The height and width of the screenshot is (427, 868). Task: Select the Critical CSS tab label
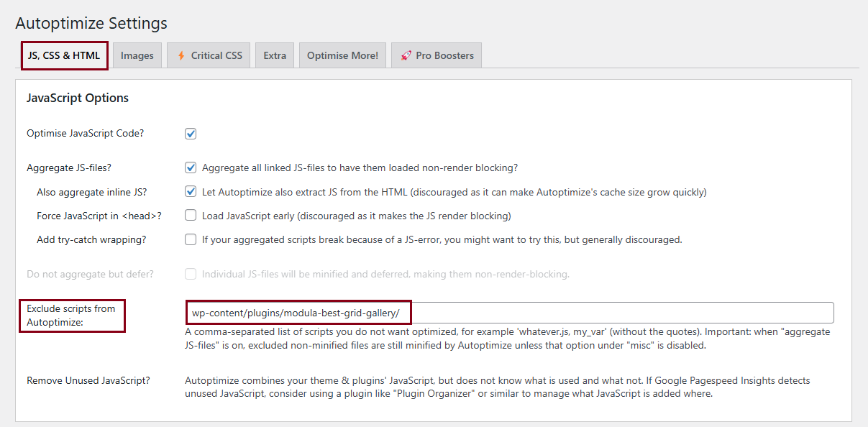pos(216,55)
